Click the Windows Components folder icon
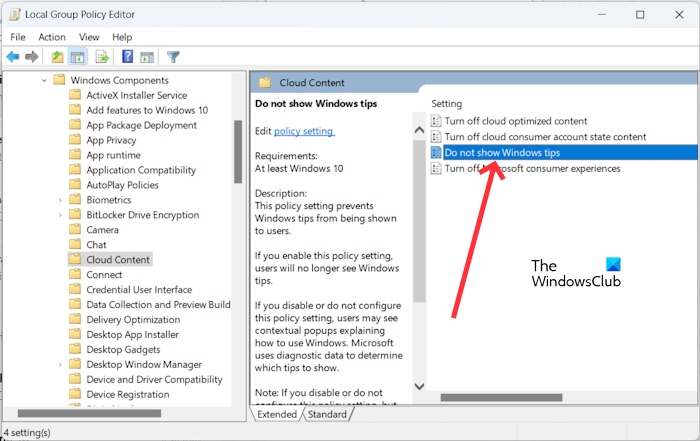Screen dimensions: 700x441 click(x=59, y=80)
